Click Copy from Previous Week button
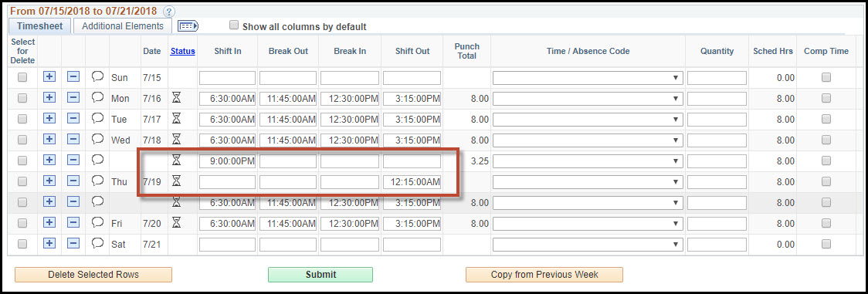Screen dimensions: 868x294 tap(544, 275)
